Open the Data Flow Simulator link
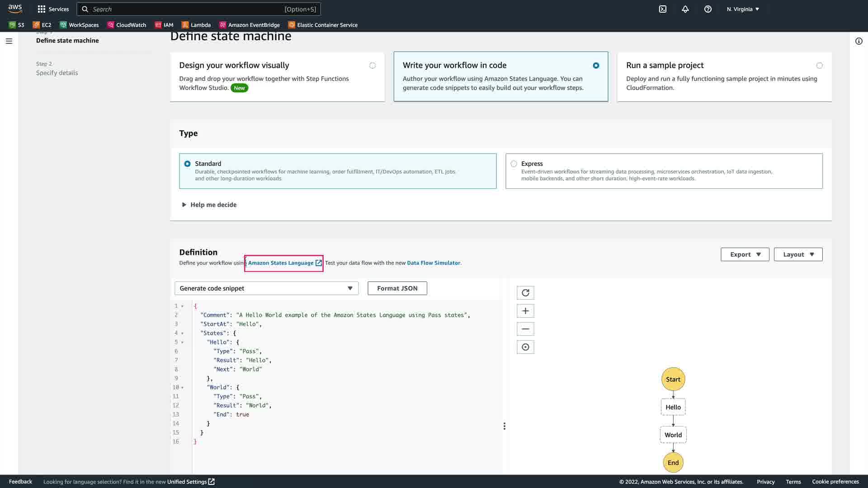The image size is (868, 488). [x=433, y=263]
